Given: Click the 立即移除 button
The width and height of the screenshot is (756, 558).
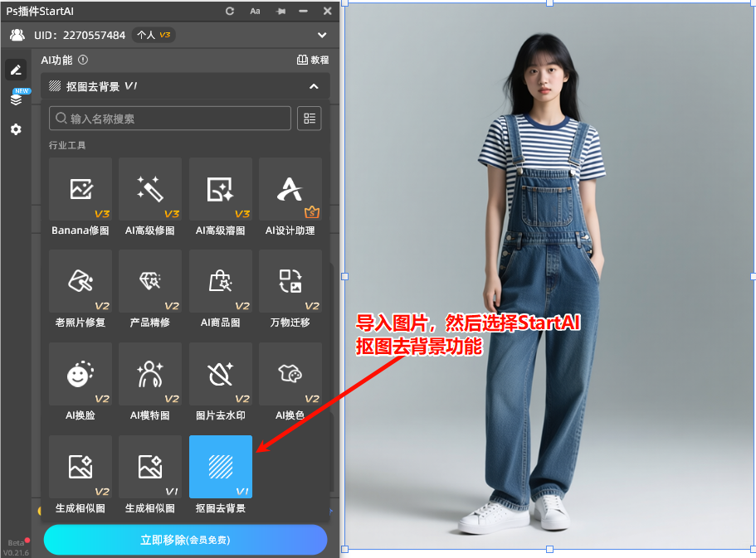Looking at the screenshot, I should pos(185,540).
